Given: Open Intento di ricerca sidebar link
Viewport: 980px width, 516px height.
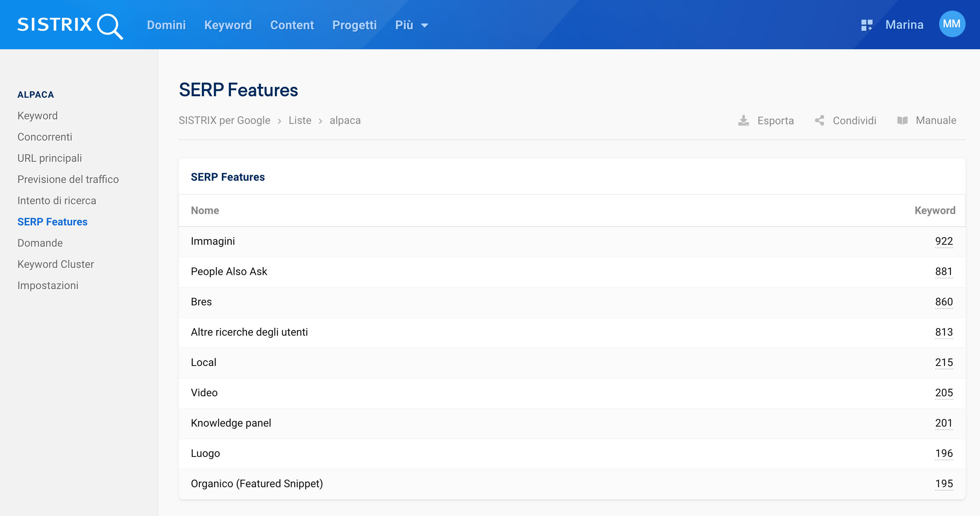Looking at the screenshot, I should click(57, 200).
